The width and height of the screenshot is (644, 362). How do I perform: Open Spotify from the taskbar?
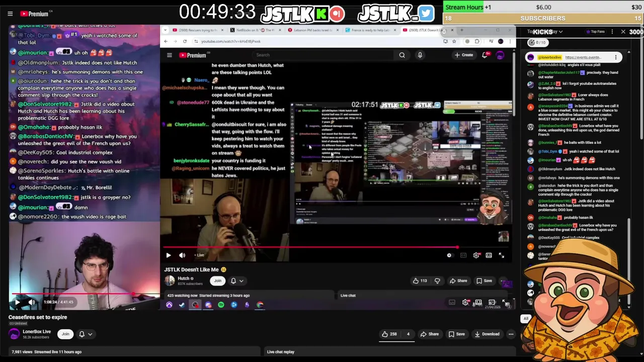click(221, 305)
